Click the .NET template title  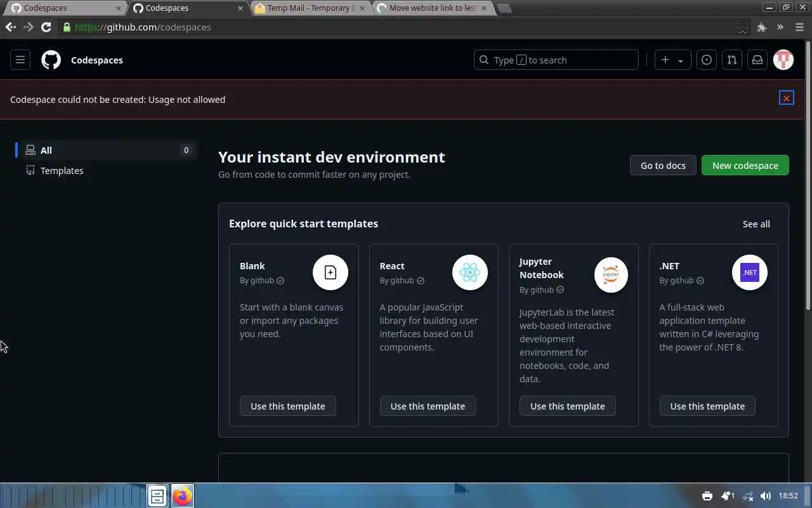coord(669,265)
